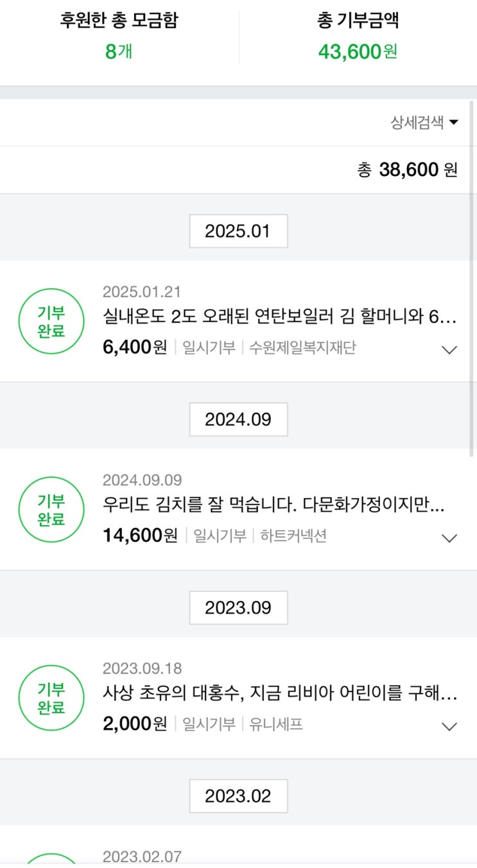Open the 우리도 김치를 잘 먹습니다 donation title
Image resolution: width=477 pixels, height=868 pixels.
click(273, 505)
